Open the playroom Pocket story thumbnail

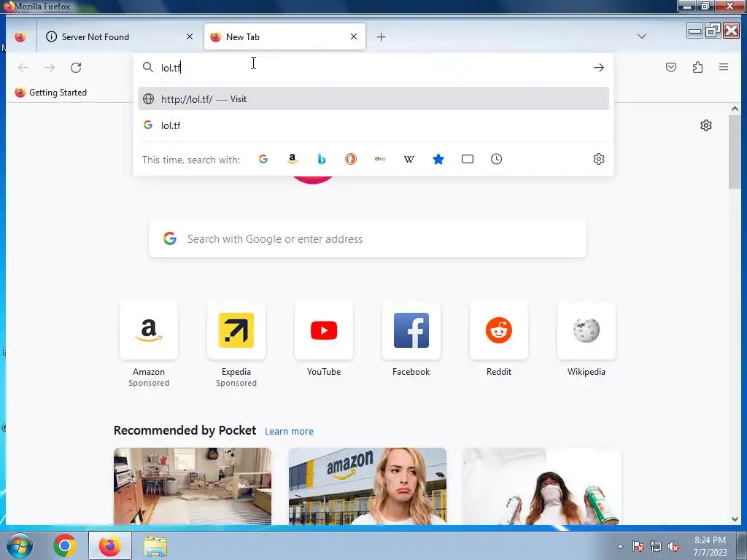point(193,486)
